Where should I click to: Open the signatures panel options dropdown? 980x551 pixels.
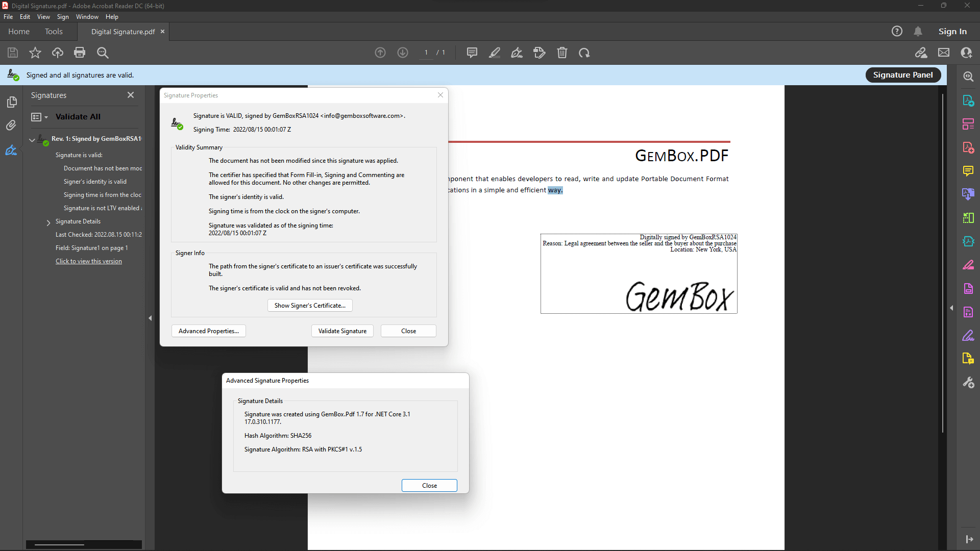[x=39, y=117]
